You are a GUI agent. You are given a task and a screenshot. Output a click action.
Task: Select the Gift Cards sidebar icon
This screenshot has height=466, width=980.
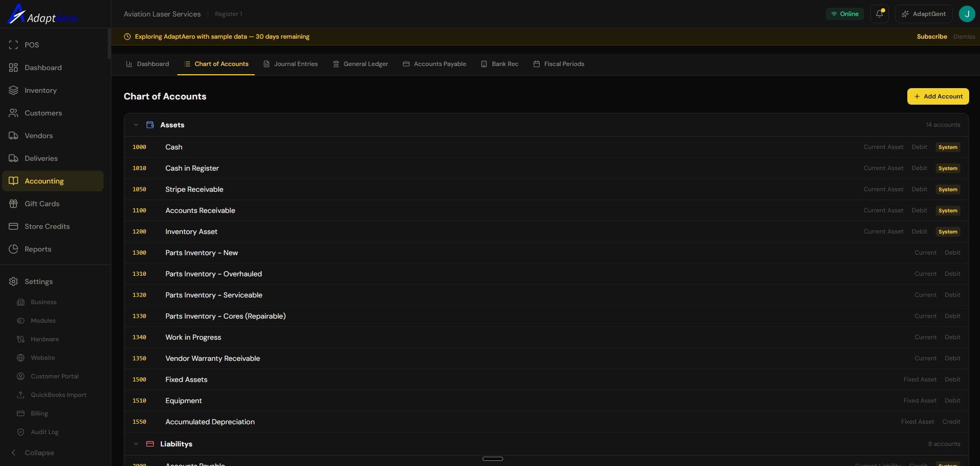(x=13, y=204)
